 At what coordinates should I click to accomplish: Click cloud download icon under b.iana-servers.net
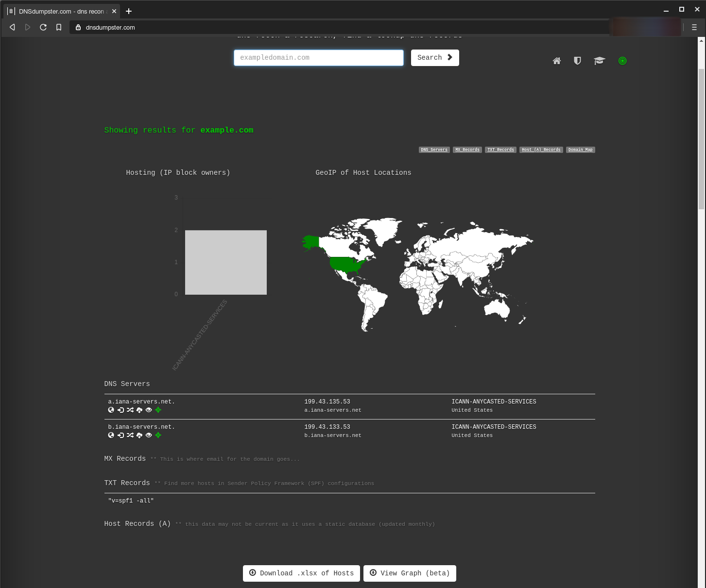tap(139, 435)
